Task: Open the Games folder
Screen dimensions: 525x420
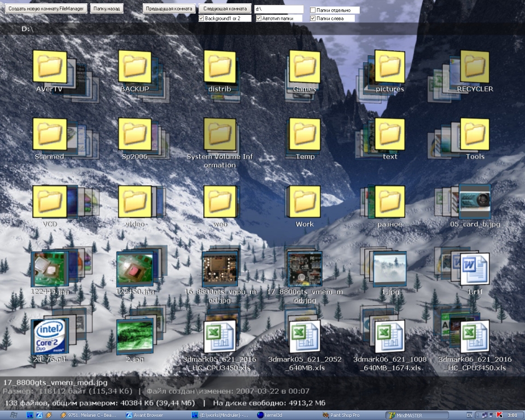Action: 305,67
